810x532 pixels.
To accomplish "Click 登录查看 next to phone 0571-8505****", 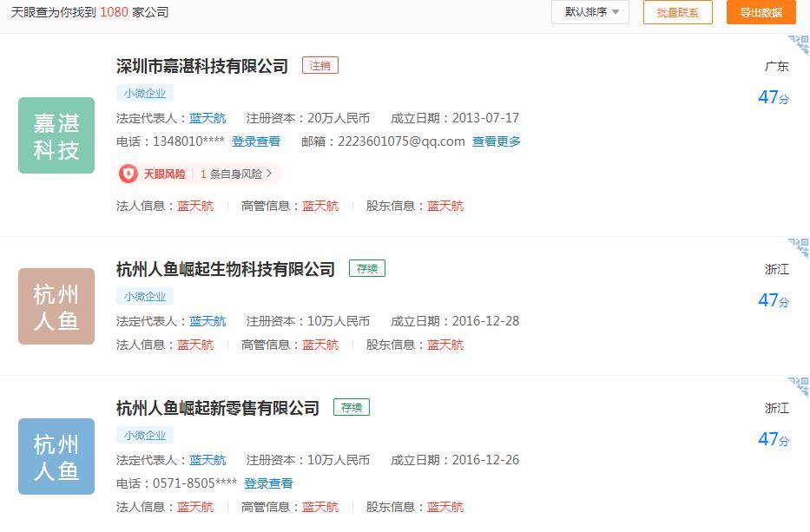I will [x=268, y=483].
